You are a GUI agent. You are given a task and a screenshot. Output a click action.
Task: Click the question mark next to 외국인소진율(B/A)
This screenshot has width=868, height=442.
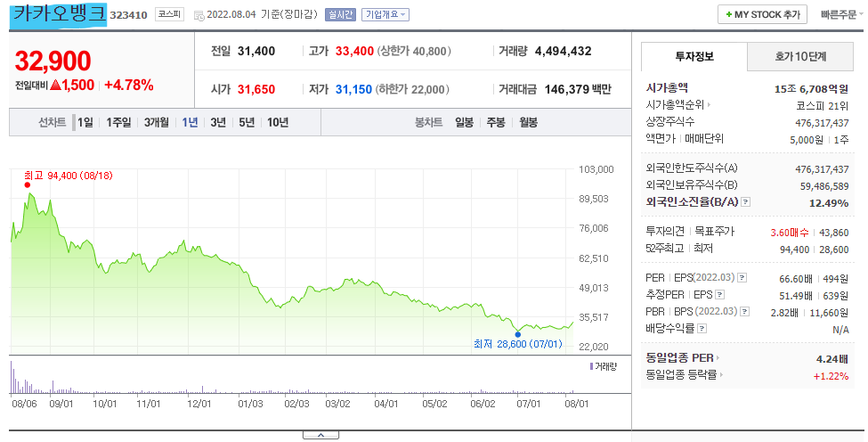coord(746,202)
